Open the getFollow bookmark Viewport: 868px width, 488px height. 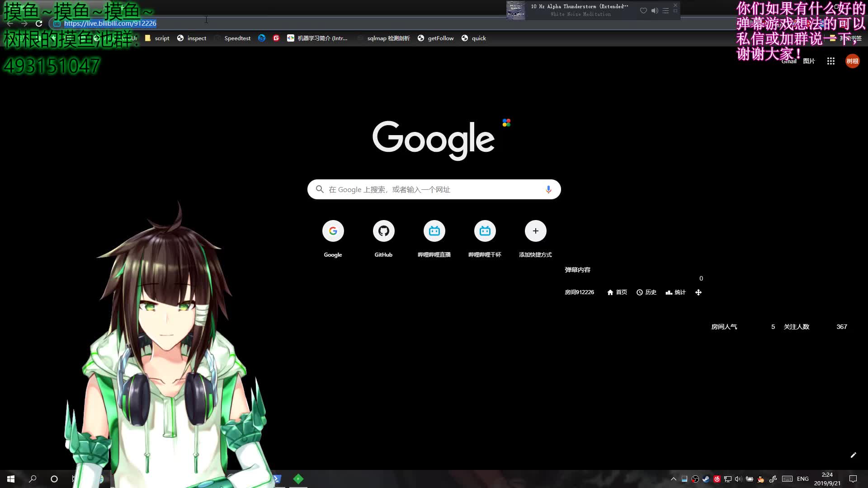coord(436,38)
